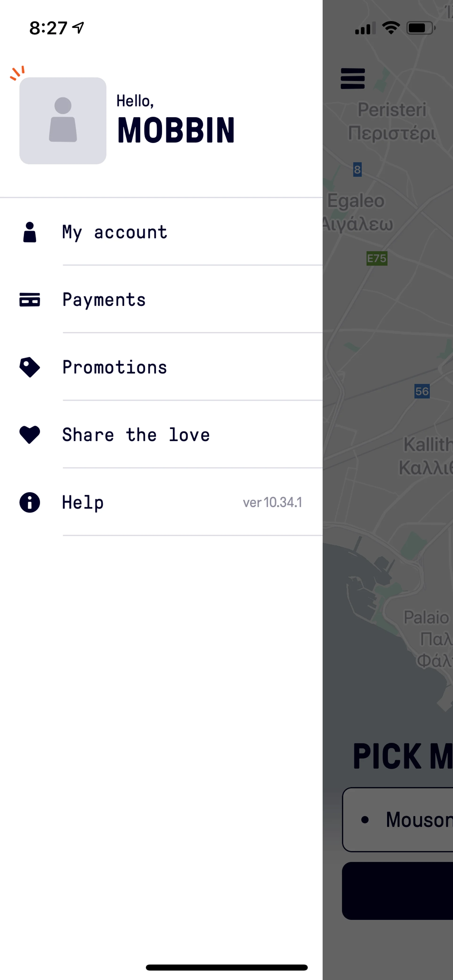The width and height of the screenshot is (453, 980).
Task: Tap the orange sparkle accent above avatar
Action: [x=17, y=73]
